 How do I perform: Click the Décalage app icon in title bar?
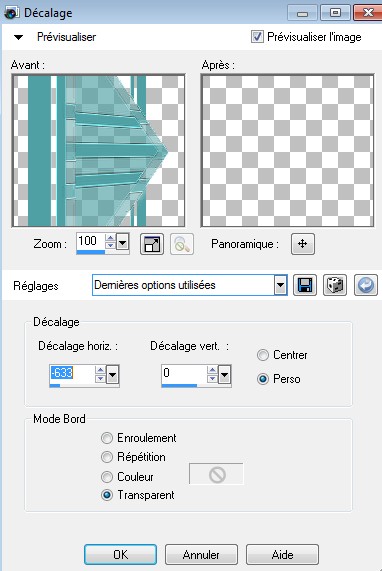(11, 13)
